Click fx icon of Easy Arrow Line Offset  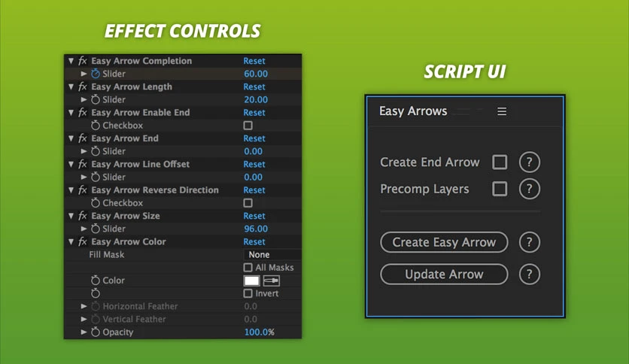coord(83,164)
